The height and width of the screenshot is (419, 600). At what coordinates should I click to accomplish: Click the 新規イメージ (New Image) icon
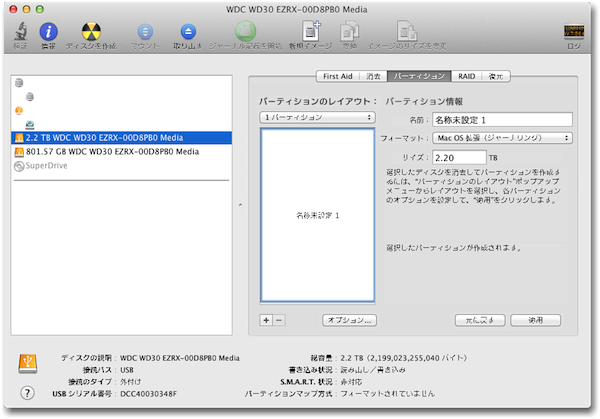(310, 35)
